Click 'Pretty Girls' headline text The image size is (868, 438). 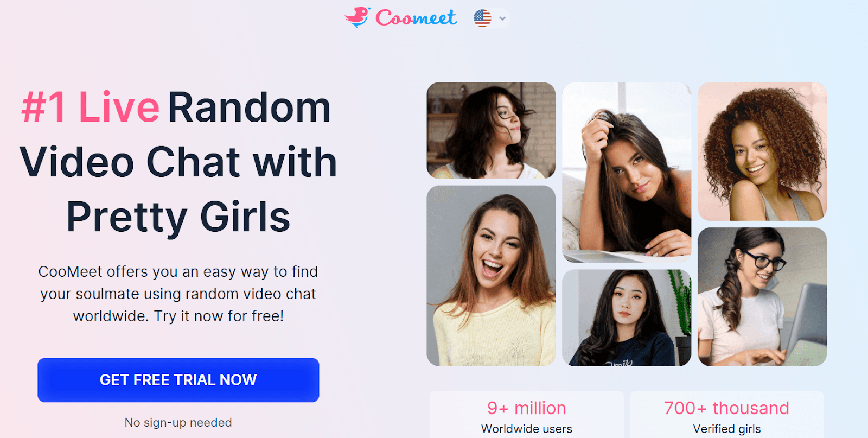pos(178,217)
